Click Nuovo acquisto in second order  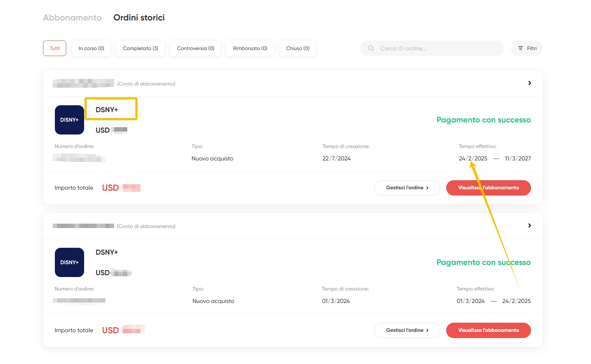coord(213,301)
